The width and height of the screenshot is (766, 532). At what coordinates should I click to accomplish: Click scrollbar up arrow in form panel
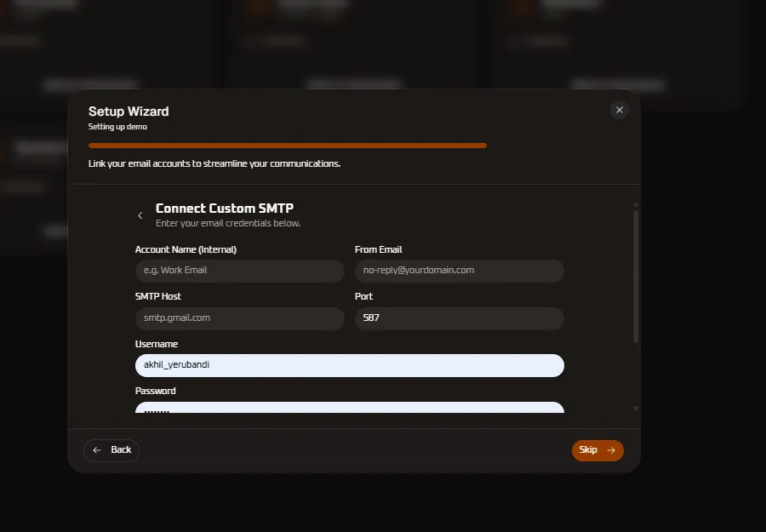[x=635, y=204]
